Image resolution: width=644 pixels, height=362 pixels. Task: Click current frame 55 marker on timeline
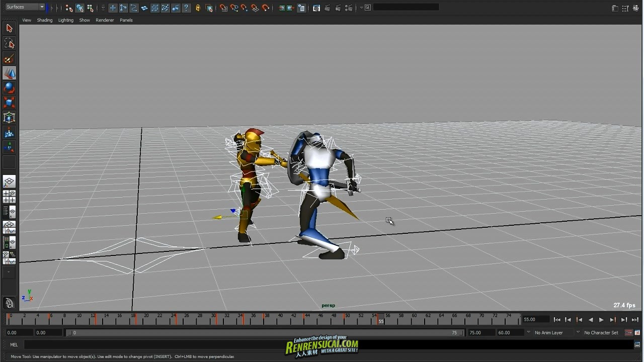pos(381,319)
